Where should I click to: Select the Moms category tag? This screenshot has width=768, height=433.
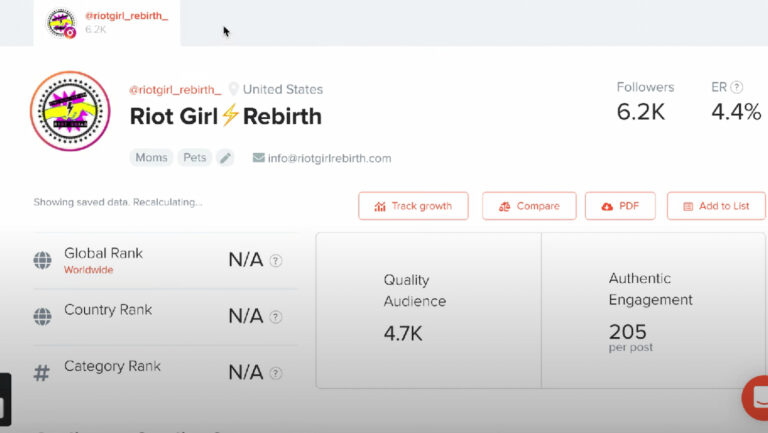(150, 158)
